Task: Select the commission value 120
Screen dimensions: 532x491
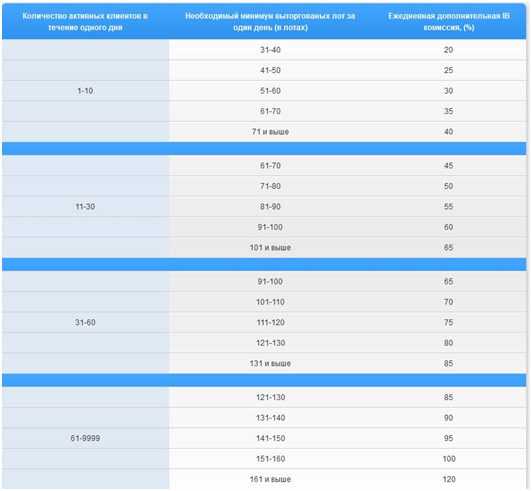Action: point(449,479)
